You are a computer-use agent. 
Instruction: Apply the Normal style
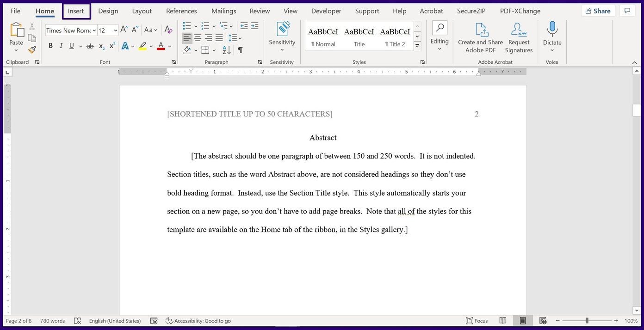click(323, 36)
